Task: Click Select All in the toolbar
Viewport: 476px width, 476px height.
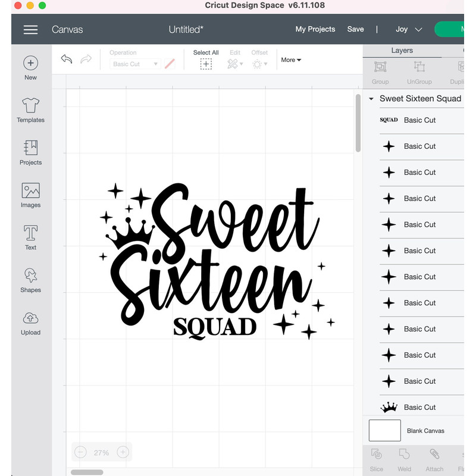Action: pyautogui.click(x=205, y=57)
